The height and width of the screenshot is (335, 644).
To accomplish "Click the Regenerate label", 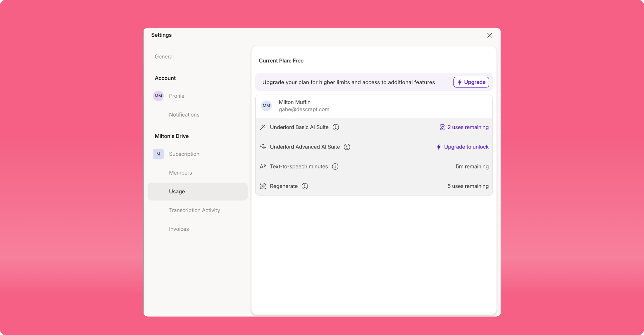I will click(284, 186).
